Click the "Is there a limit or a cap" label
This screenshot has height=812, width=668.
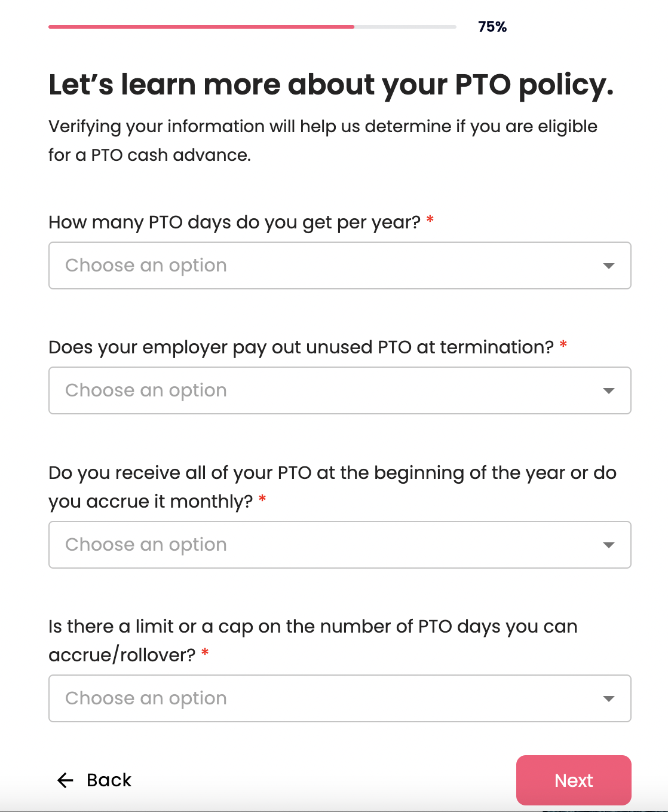point(313,640)
